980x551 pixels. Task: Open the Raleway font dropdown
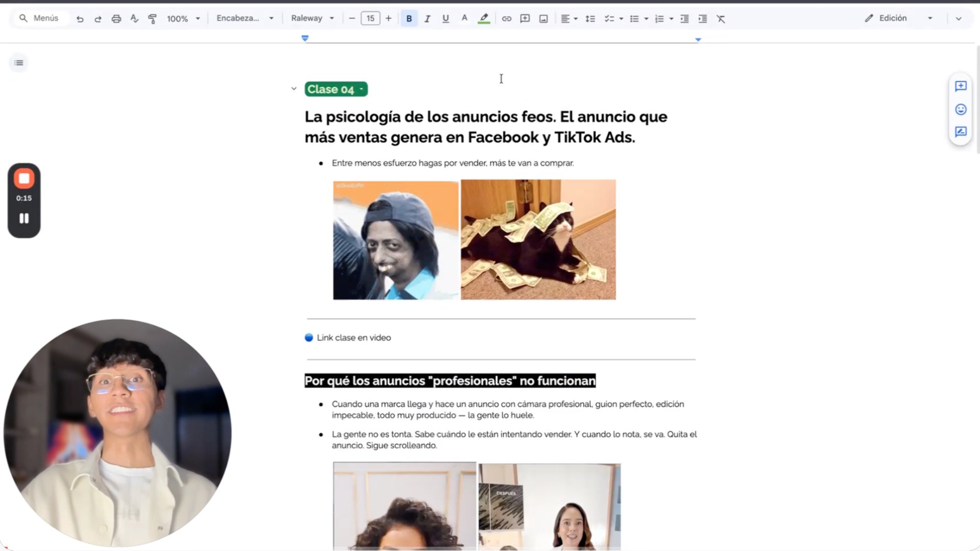click(312, 18)
